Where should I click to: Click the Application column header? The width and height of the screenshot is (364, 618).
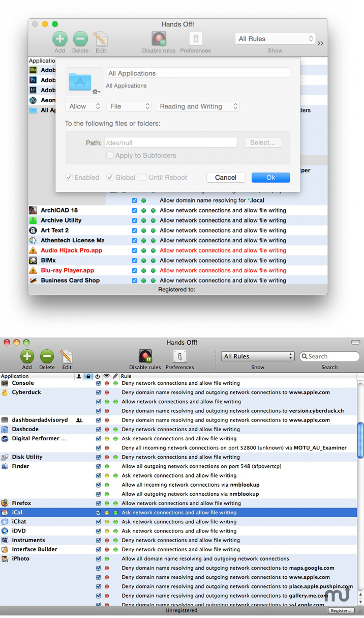pos(37,376)
